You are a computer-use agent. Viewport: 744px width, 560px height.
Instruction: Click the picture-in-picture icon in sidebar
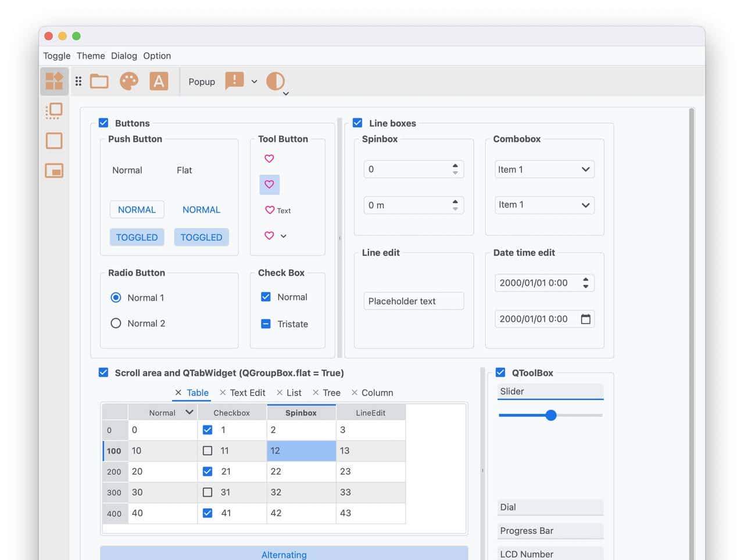pyautogui.click(x=54, y=171)
